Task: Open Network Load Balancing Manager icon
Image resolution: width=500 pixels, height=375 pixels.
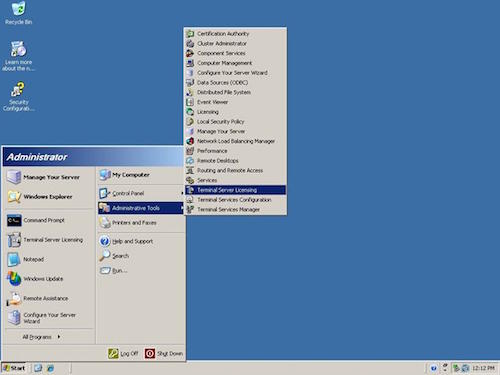Action: 190,141
